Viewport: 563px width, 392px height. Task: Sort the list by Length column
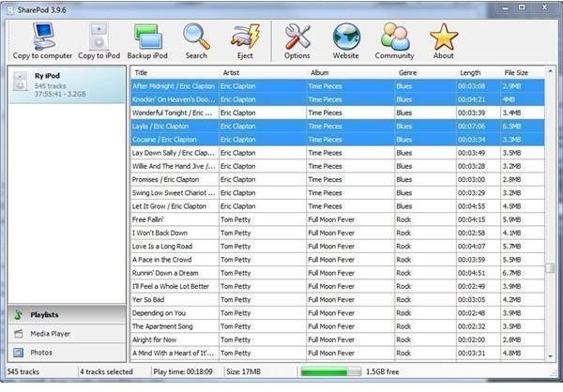pyautogui.click(x=479, y=72)
